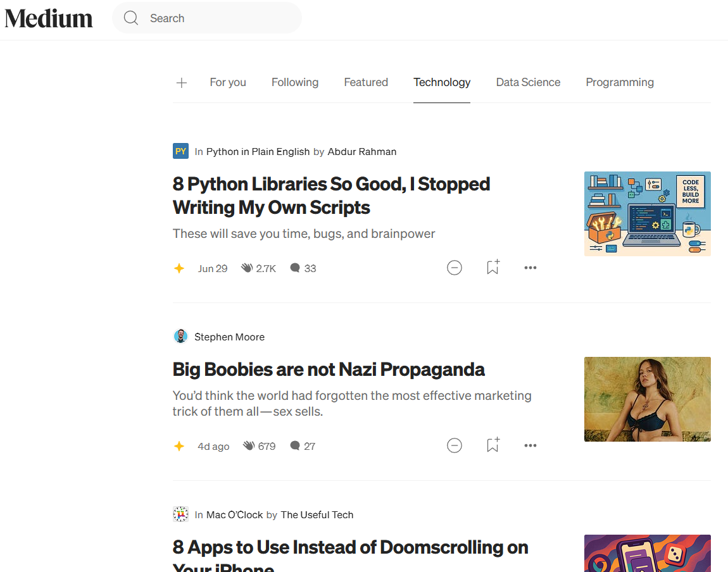The height and width of the screenshot is (572, 728).
Task: Open Stephen Moore's article photo thumbnail
Action: pos(647,399)
